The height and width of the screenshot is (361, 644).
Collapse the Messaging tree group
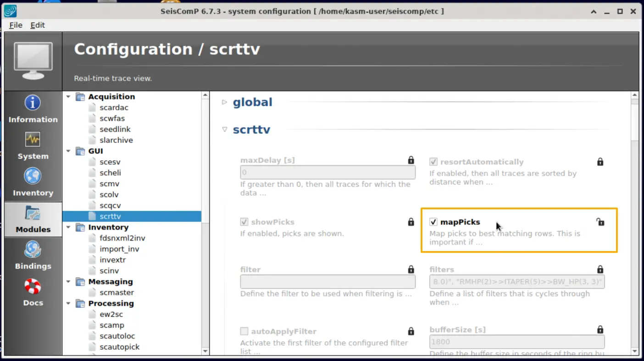coord(69,282)
